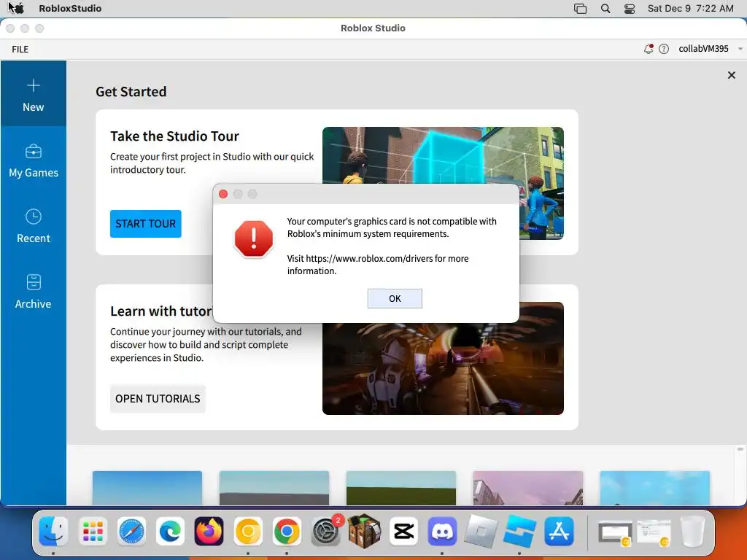Open the first minimized window in Dock

[x=615, y=532]
